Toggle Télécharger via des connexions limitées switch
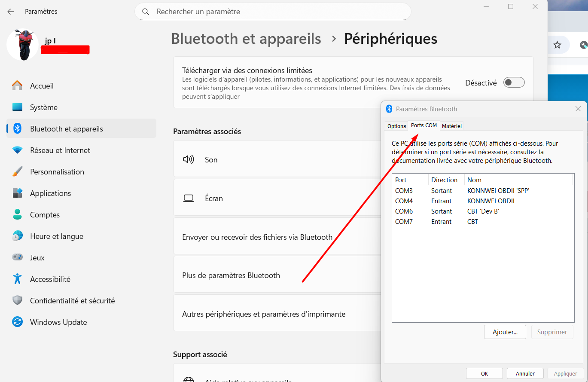The image size is (588, 382). coord(514,83)
